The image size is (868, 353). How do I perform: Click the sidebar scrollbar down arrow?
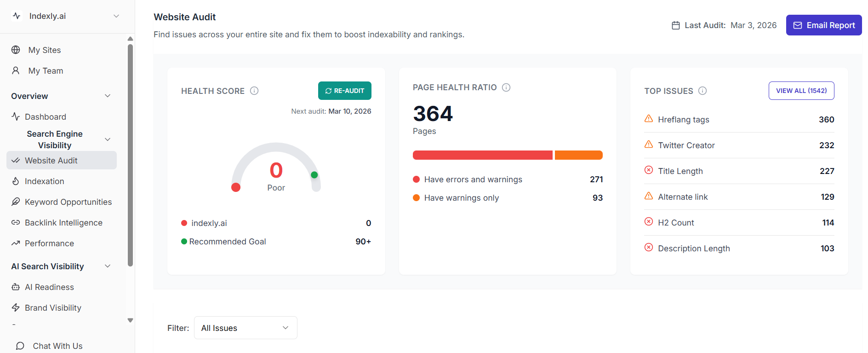(130, 320)
